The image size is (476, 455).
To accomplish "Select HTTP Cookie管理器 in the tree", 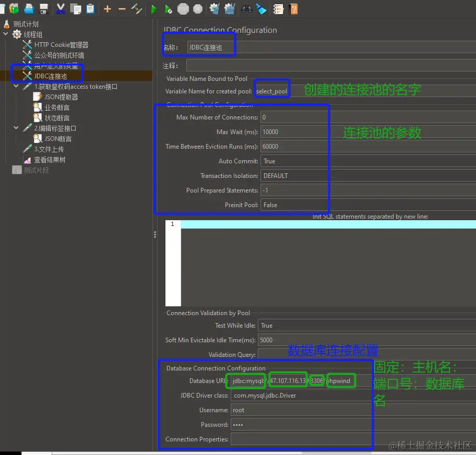I will point(61,45).
